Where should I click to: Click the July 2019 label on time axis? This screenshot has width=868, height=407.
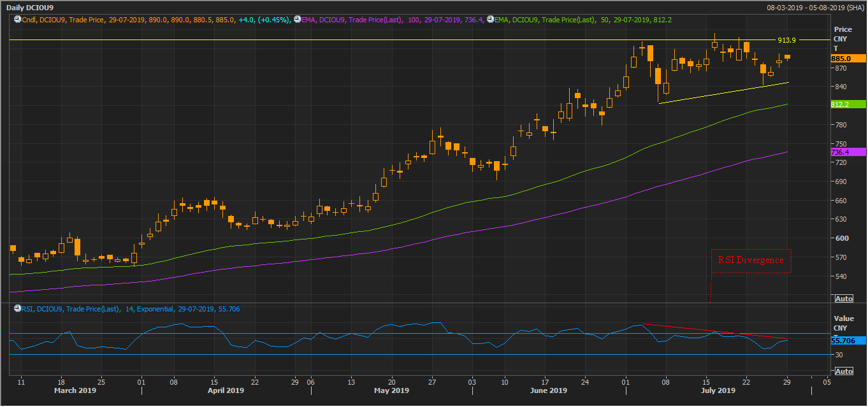pyautogui.click(x=718, y=390)
